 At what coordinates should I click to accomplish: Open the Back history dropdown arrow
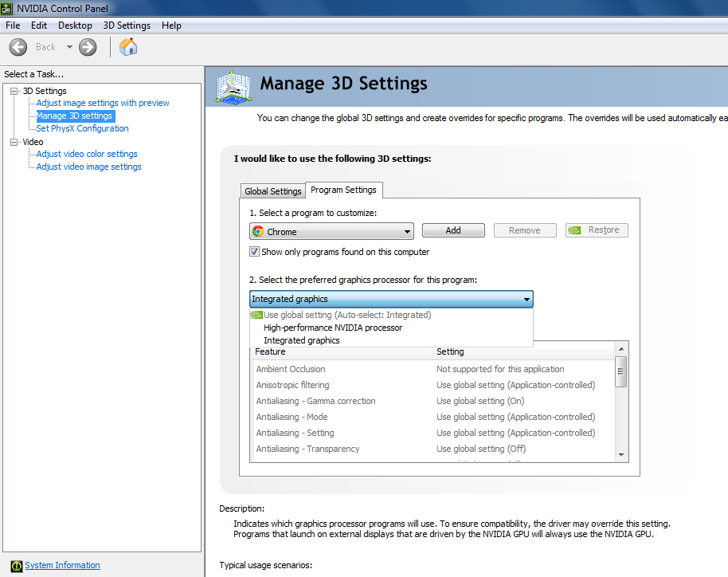coord(69,47)
